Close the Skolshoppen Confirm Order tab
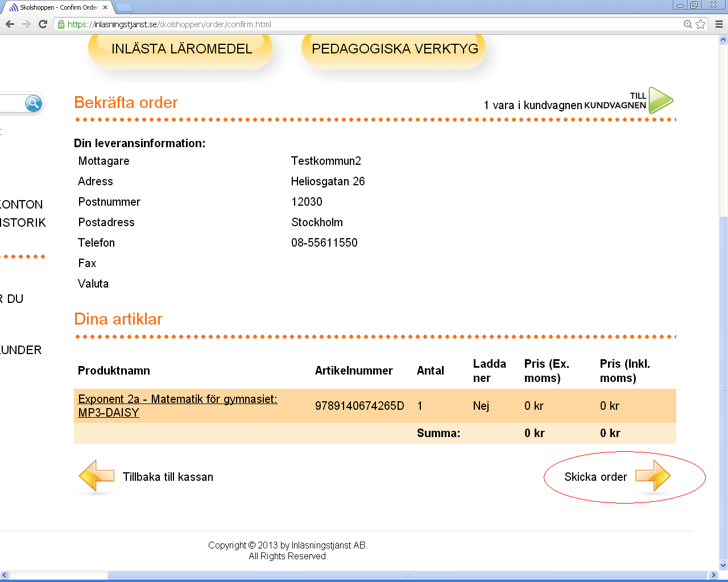Viewport: 728px width, 582px height. click(105, 7)
